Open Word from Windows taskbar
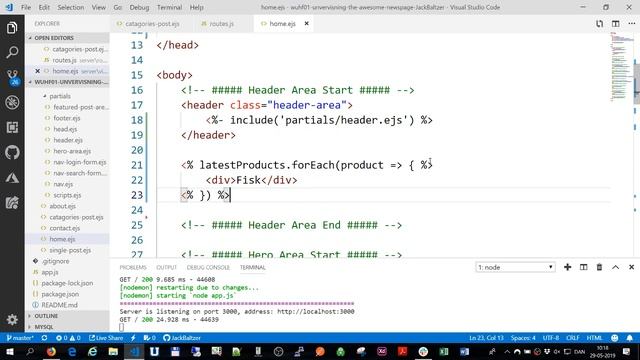The width and height of the screenshot is (640, 360). click(464, 351)
